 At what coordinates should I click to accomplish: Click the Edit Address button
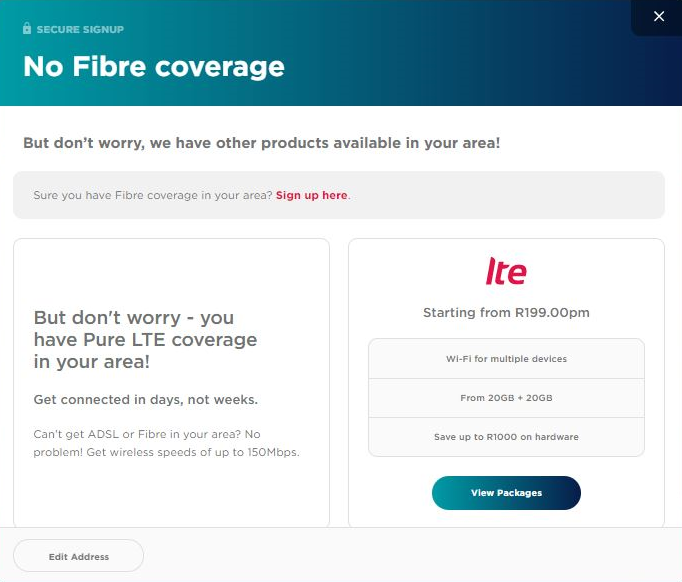tap(79, 556)
